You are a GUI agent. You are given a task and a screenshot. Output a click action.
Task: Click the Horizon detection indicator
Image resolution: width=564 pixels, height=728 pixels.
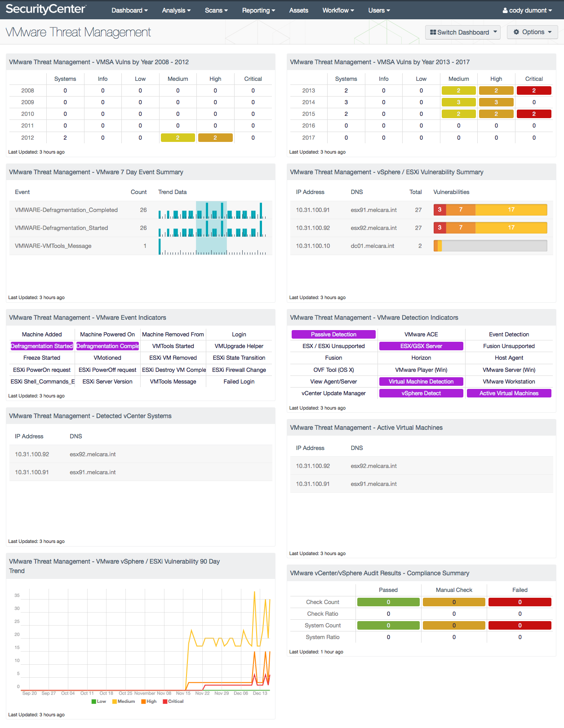(x=421, y=358)
